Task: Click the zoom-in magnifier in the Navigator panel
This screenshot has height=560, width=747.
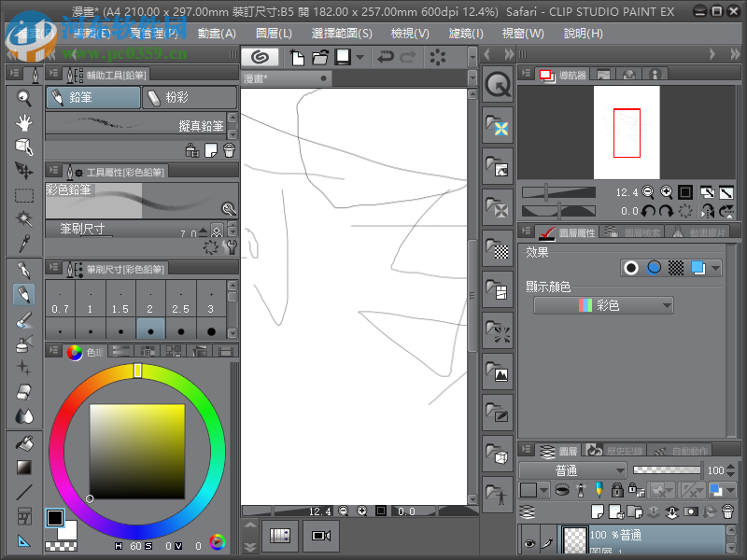Action: point(666,192)
